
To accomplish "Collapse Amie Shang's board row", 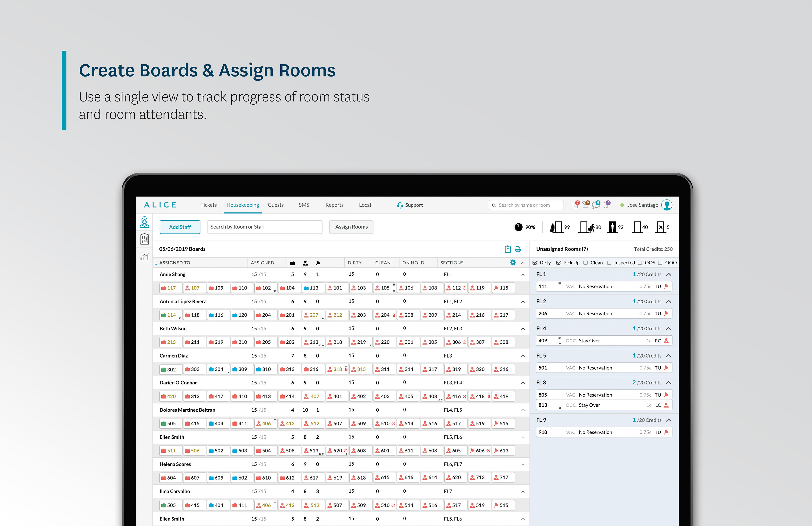I will (x=523, y=275).
